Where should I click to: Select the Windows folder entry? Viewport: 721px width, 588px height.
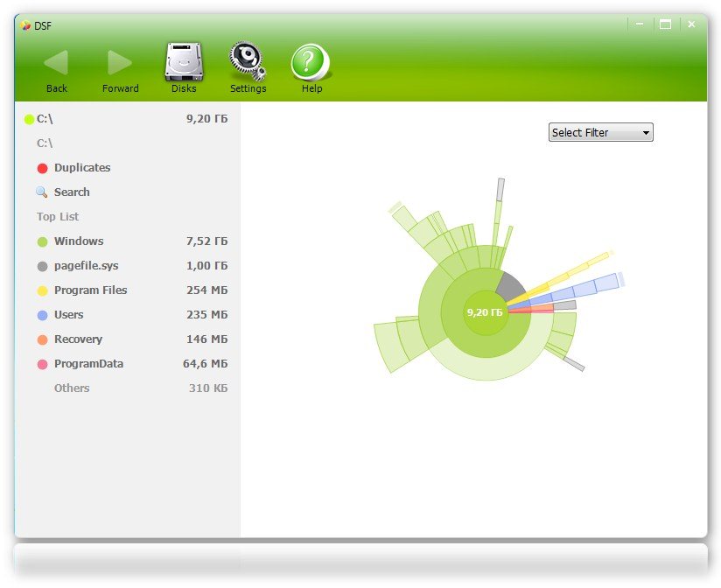coord(79,241)
